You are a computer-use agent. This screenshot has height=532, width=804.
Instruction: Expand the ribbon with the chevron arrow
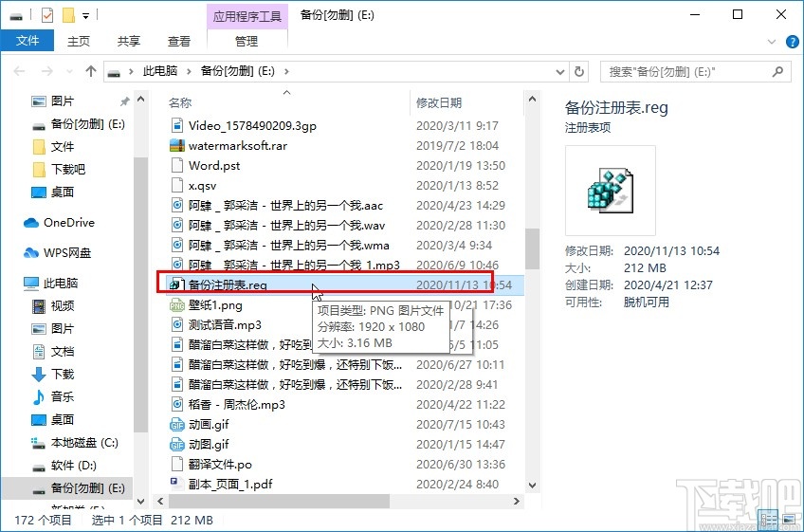[771, 42]
